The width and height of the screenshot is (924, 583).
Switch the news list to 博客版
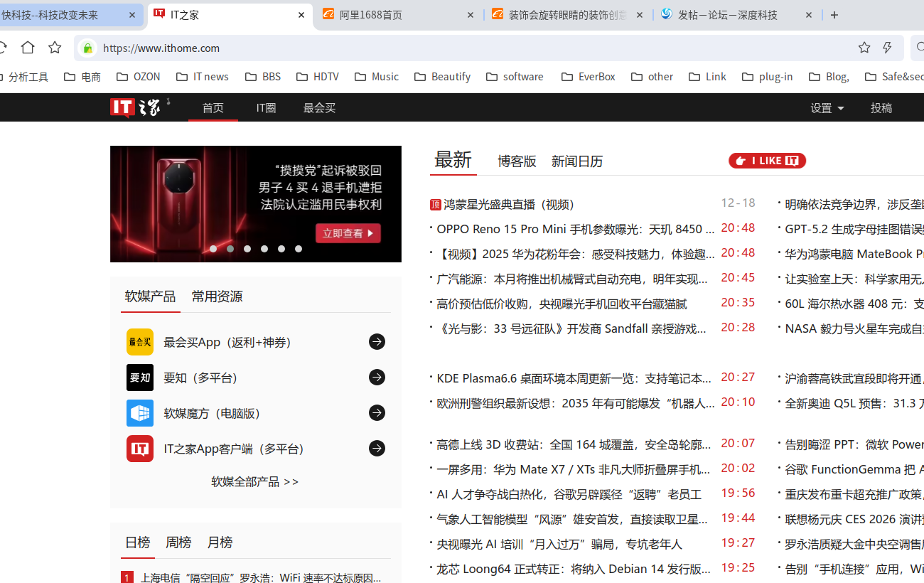coord(517,161)
